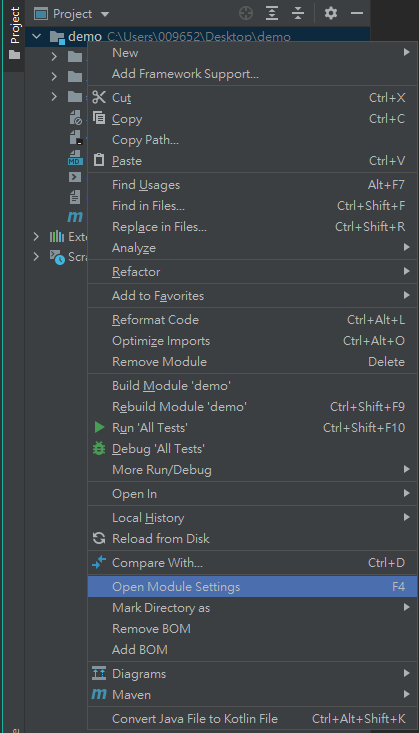Click the vertical Project tool window tab
This screenshot has height=733, width=419.
[x=14, y=35]
